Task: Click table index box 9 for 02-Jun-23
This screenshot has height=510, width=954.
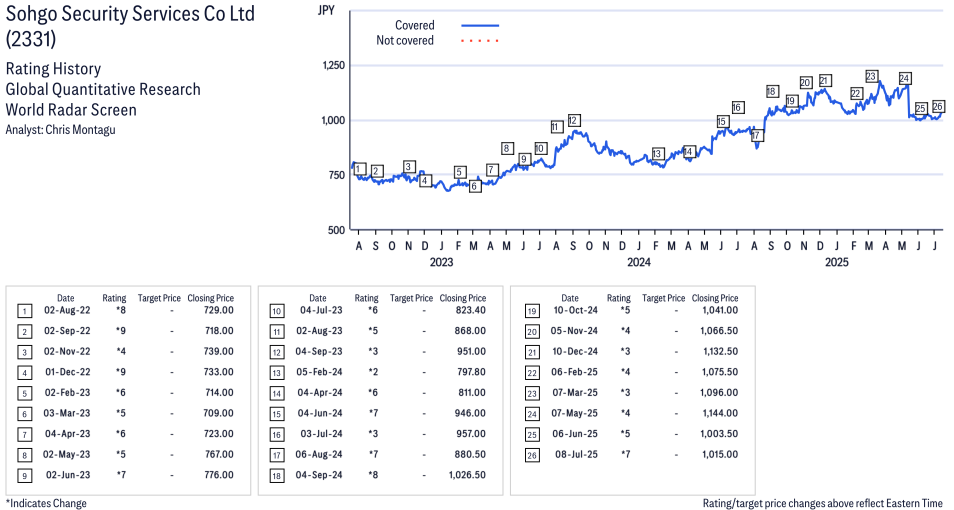Action: pos(24,476)
